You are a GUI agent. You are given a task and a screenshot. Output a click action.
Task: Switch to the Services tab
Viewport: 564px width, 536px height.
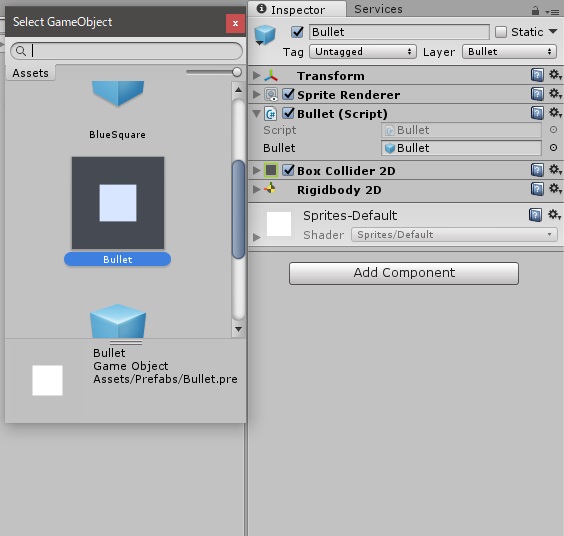tap(378, 9)
